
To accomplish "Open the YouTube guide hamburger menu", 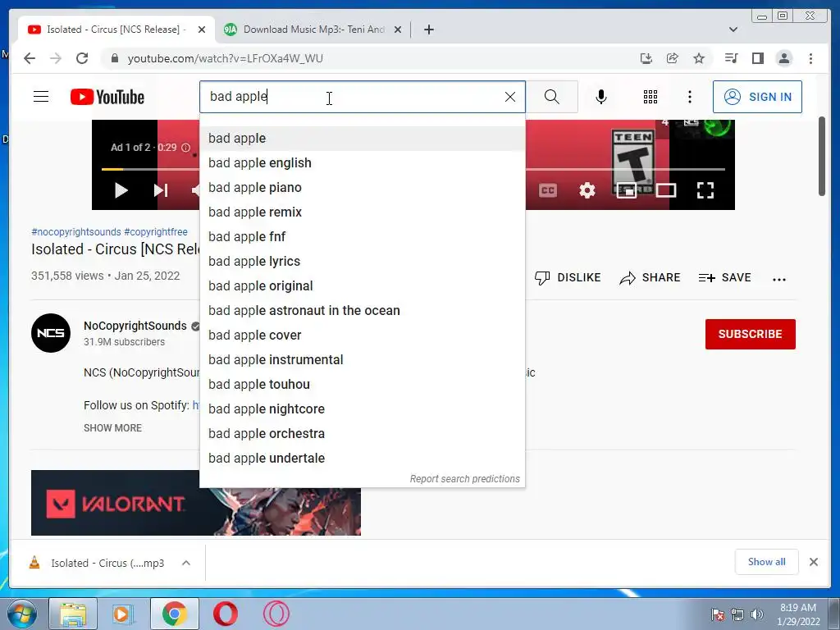I will 41,97.
